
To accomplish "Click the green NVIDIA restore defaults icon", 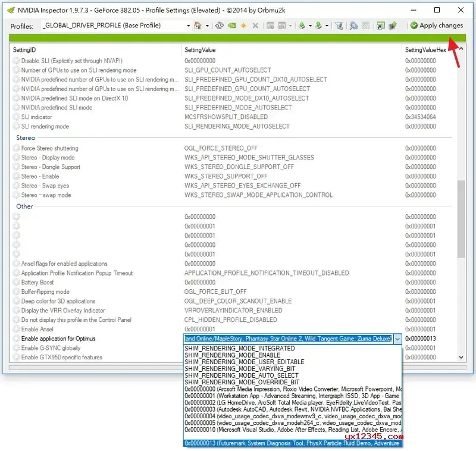I will (231, 26).
